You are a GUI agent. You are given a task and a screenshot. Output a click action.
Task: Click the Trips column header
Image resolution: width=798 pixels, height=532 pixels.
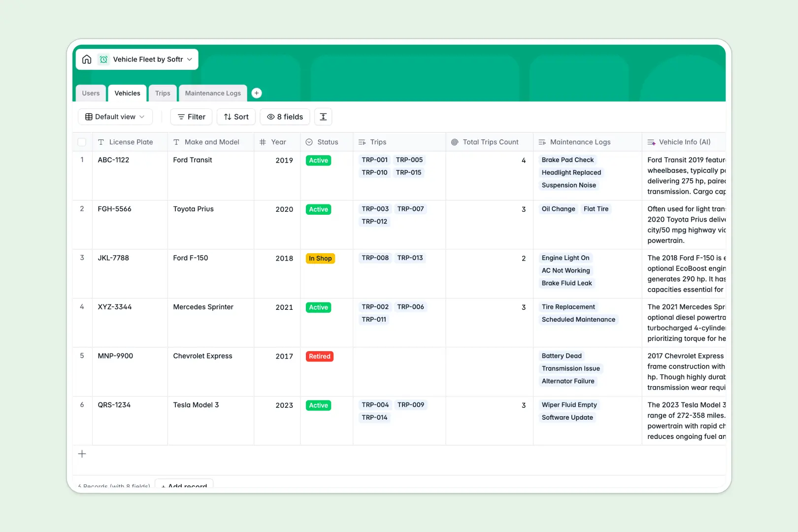click(399, 142)
